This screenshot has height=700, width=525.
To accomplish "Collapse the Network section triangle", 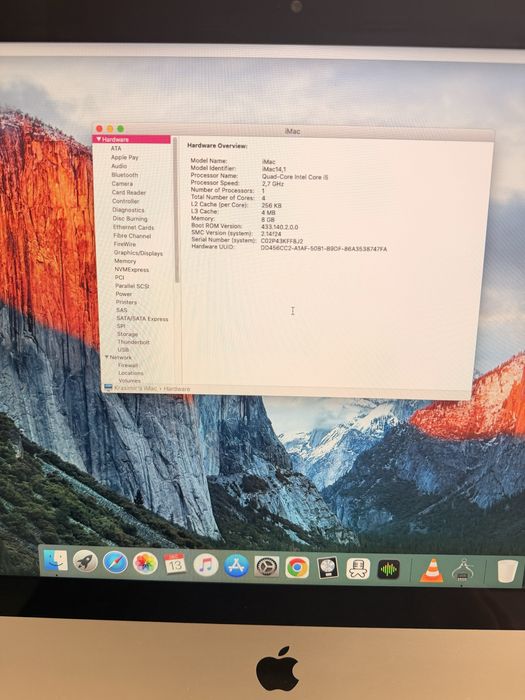I will pos(107,357).
